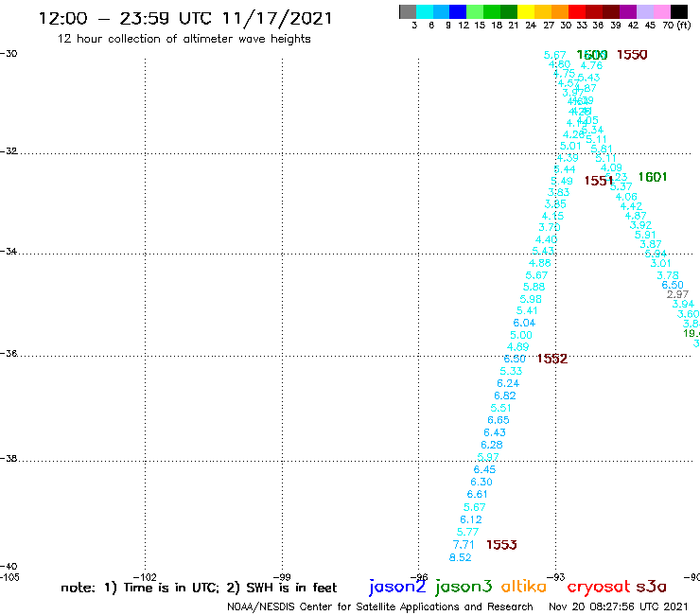This screenshot has height=615, width=700.
Task: Click the pink 70 ft legend swatch
Action: click(x=661, y=11)
